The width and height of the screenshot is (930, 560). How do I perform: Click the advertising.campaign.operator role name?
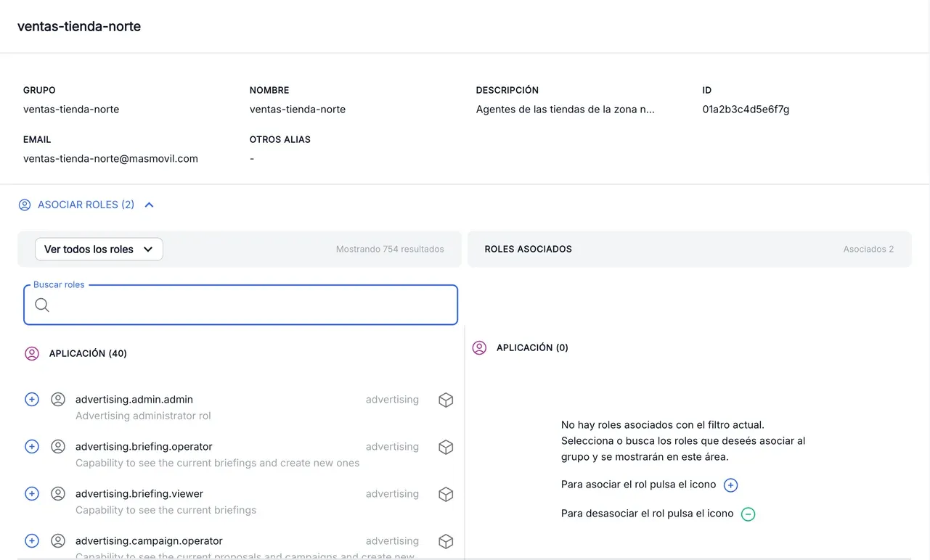[x=149, y=541]
